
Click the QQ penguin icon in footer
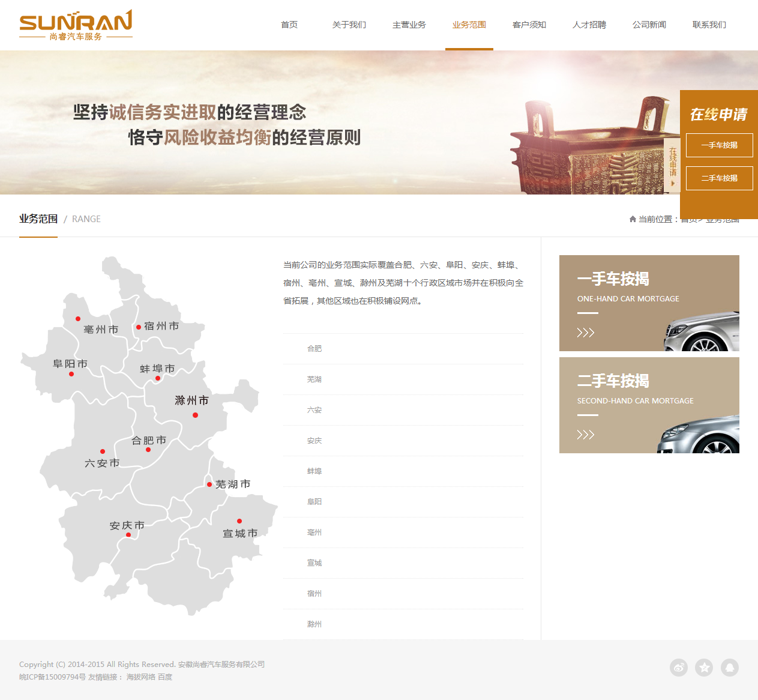coord(730,668)
